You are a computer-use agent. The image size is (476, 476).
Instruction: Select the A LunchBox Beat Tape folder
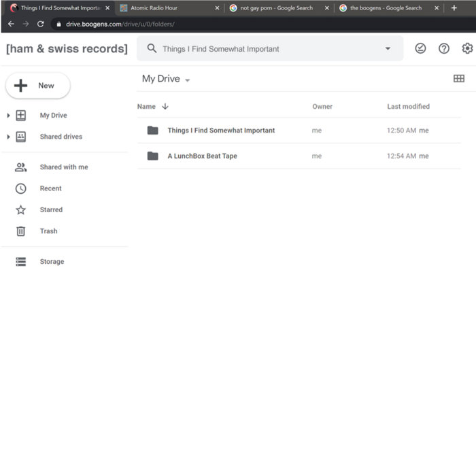coord(202,156)
